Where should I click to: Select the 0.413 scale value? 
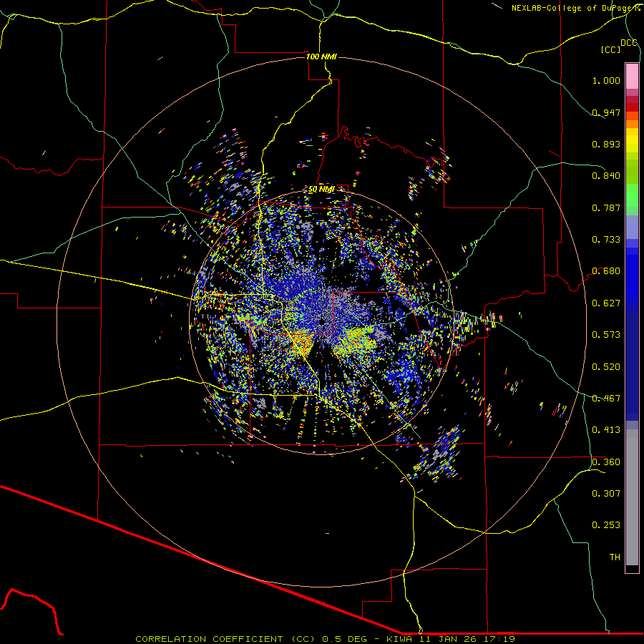coord(606,430)
